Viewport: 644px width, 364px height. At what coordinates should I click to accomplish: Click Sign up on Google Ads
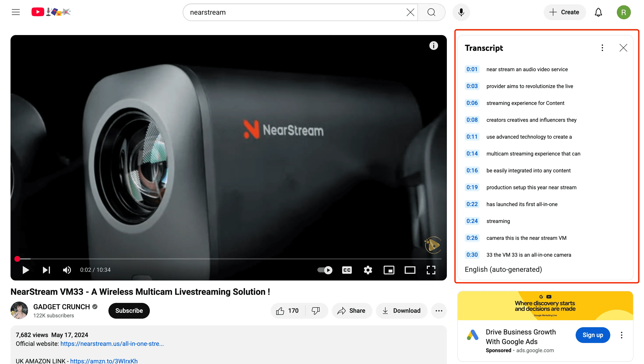click(x=593, y=335)
